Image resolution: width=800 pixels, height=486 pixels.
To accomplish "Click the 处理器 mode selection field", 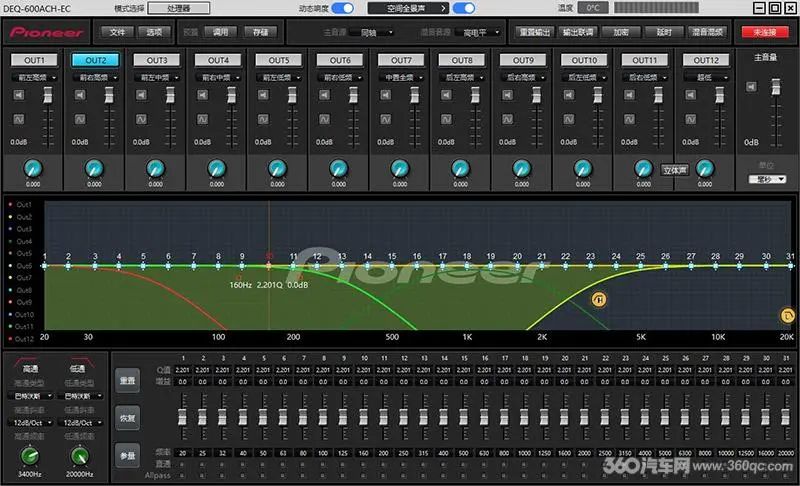I will click(x=179, y=8).
